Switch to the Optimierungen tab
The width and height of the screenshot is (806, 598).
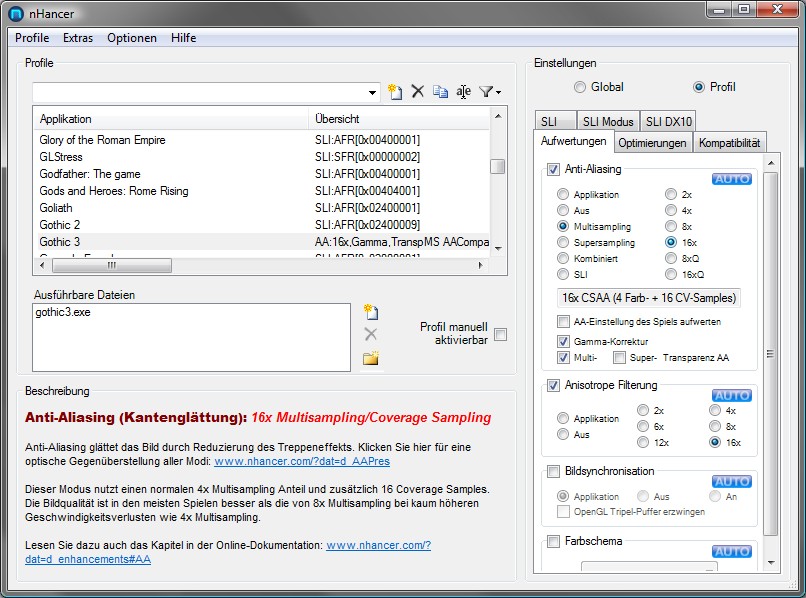pyautogui.click(x=652, y=143)
